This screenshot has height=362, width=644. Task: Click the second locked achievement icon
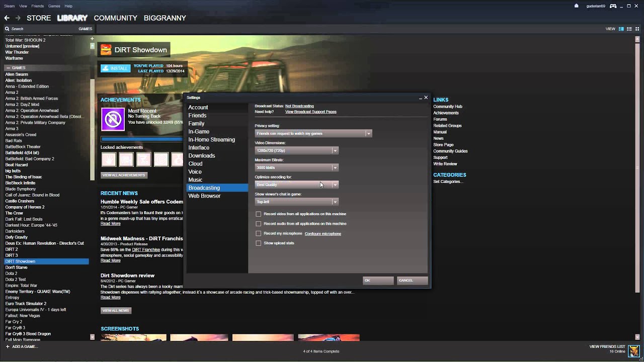tap(126, 159)
